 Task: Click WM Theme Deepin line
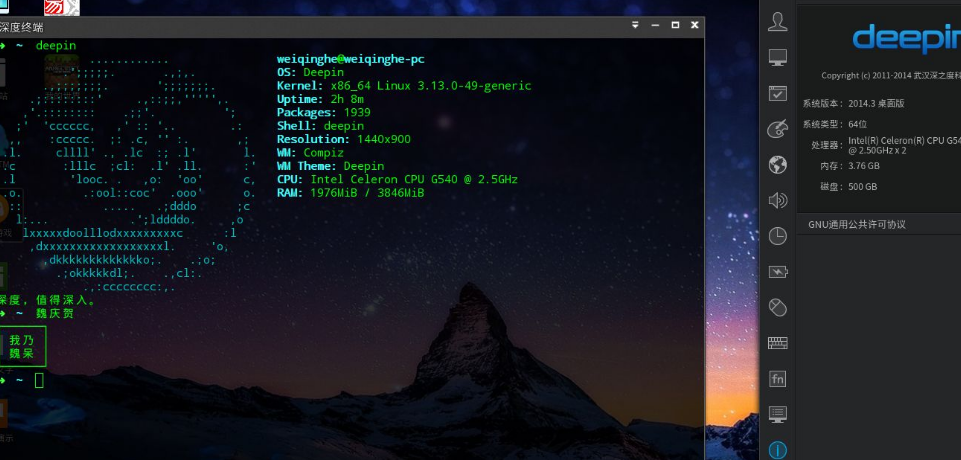click(x=330, y=167)
